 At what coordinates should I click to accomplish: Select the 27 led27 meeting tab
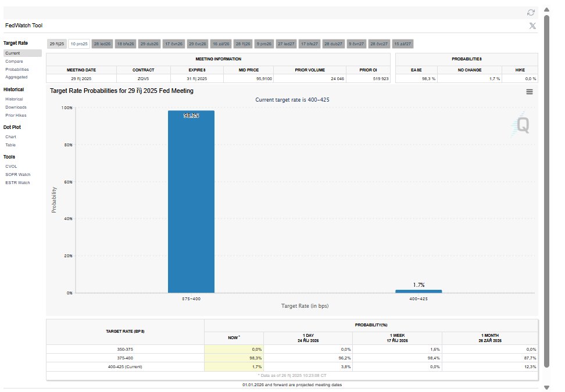click(x=286, y=44)
